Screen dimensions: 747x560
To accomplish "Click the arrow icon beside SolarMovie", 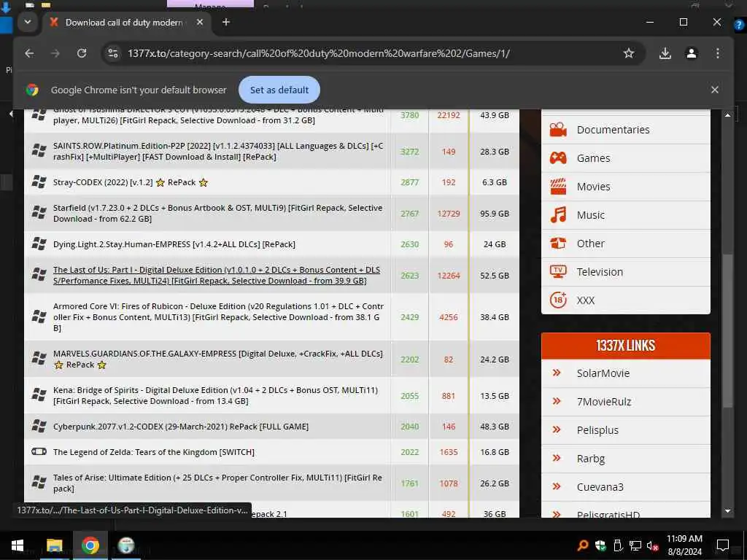I will (557, 373).
